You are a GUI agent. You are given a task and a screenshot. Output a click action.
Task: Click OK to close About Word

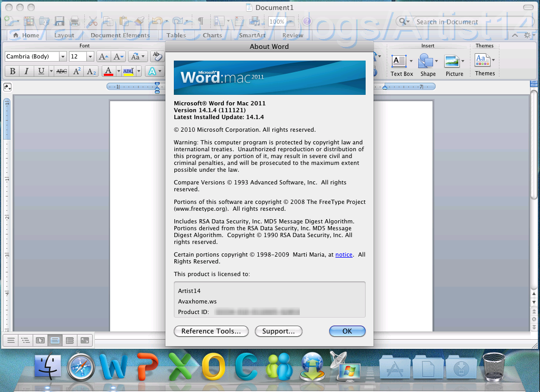pyautogui.click(x=347, y=331)
